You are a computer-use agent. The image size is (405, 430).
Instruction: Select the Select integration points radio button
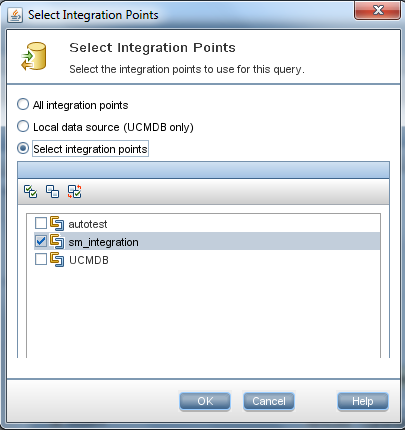tap(23, 148)
